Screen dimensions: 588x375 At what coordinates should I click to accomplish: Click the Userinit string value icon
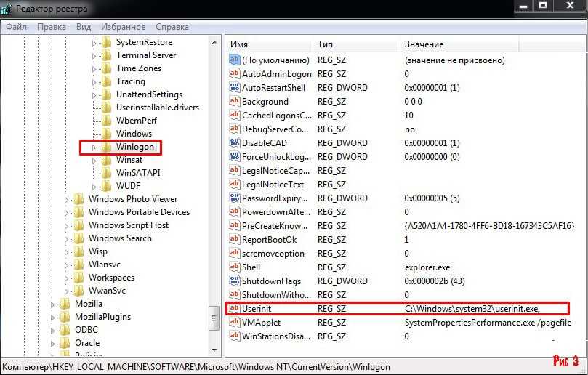click(x=234, y=308)
